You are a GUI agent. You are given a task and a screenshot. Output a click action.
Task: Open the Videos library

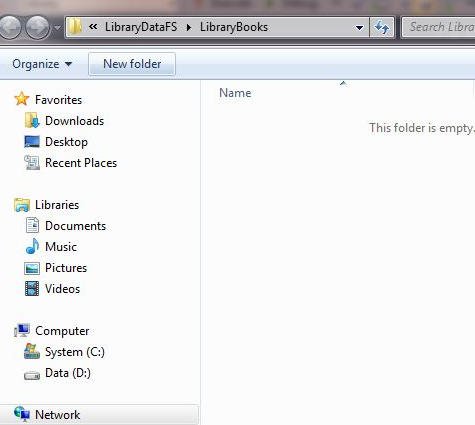click(62, 289)
